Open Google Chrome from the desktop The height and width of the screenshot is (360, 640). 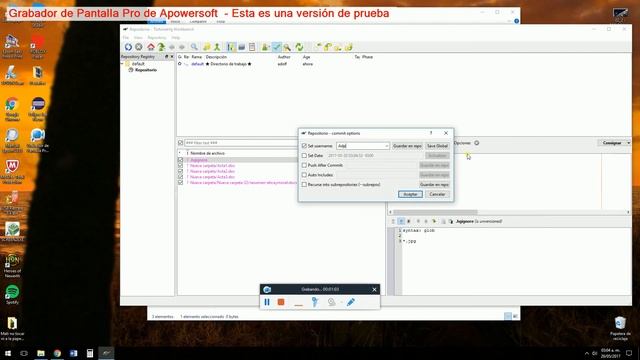click(x=12, y=108)
